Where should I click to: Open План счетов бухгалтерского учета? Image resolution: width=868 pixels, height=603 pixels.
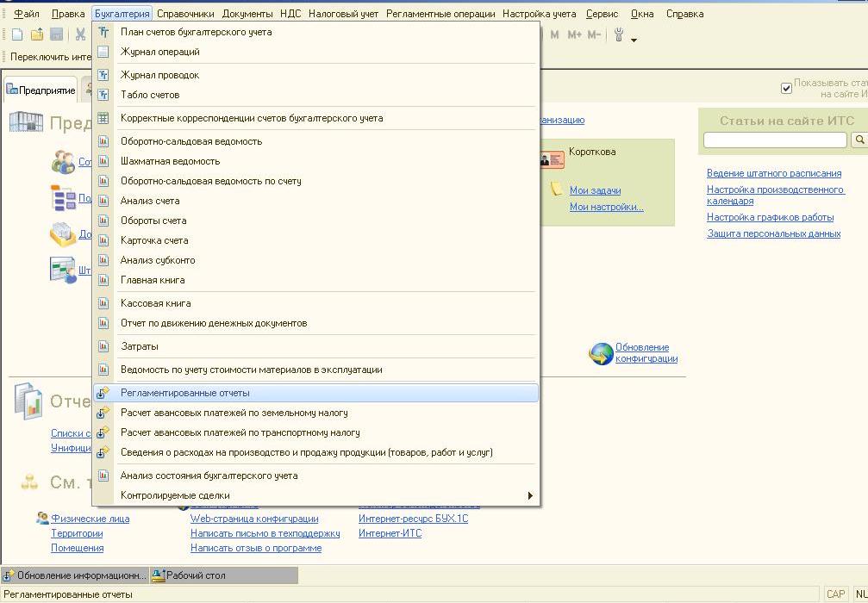[x=196, y=32]
